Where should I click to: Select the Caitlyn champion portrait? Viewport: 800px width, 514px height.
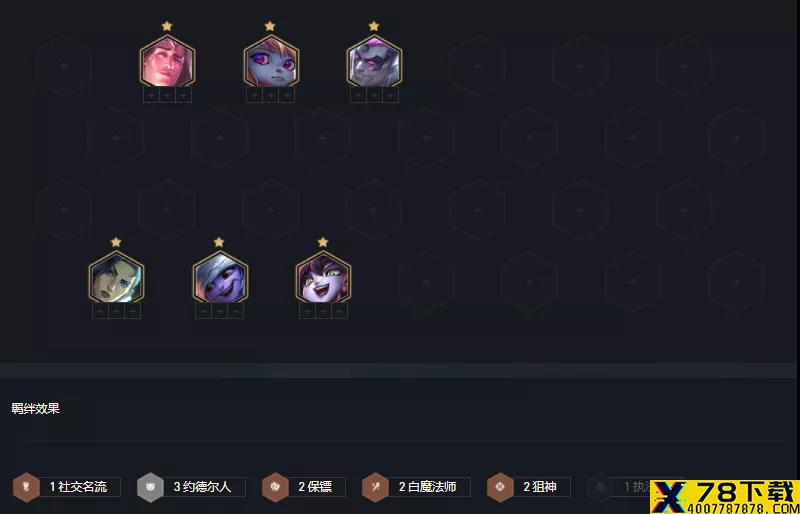click(116, 277)
